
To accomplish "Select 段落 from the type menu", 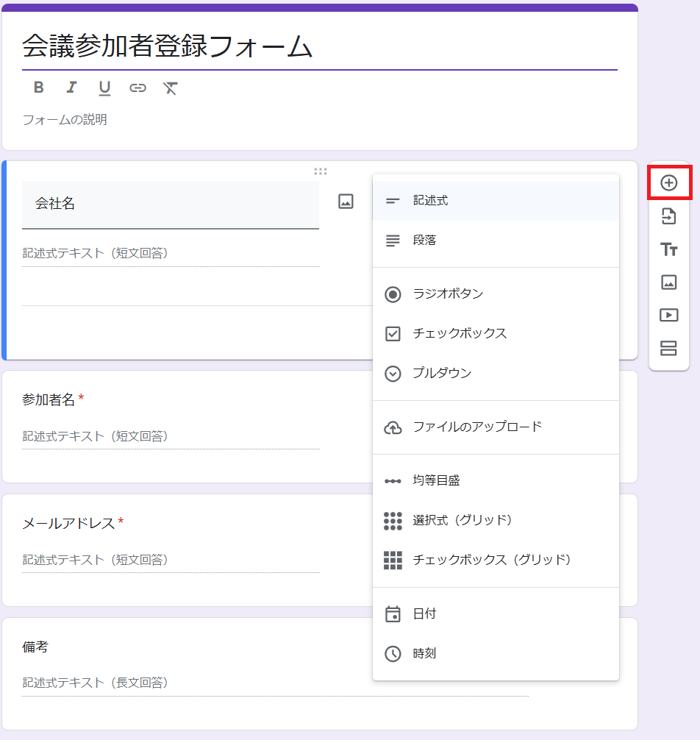I will (424, 241).
